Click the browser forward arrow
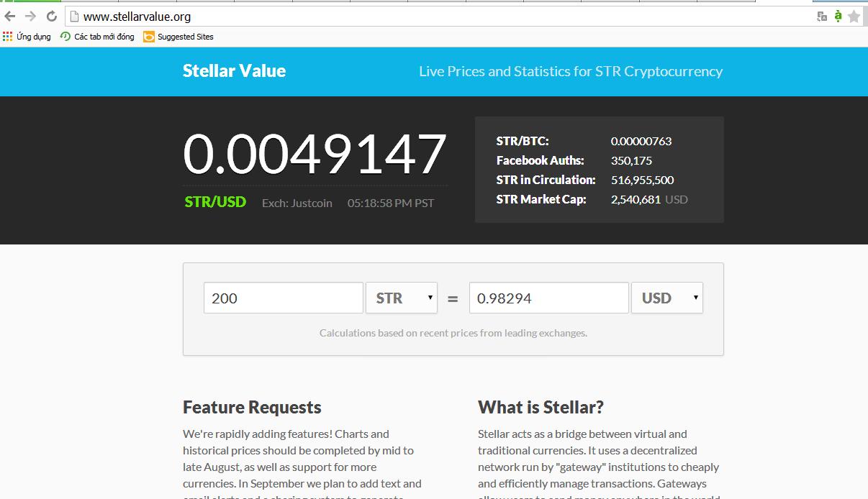 tap(30, 16)
